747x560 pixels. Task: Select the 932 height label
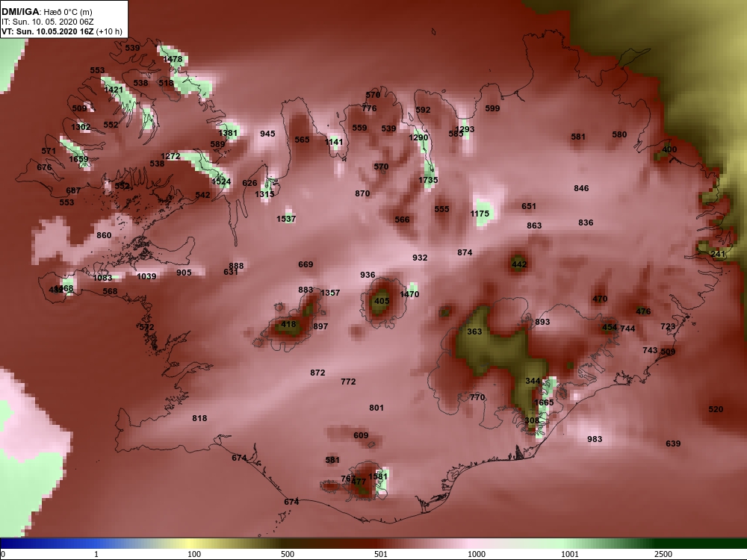[x=420, y=258]
